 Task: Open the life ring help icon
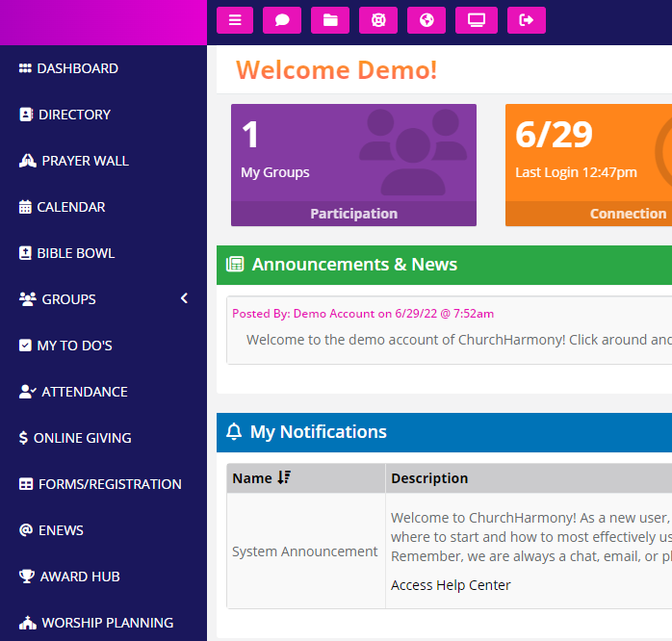point(378,20)
